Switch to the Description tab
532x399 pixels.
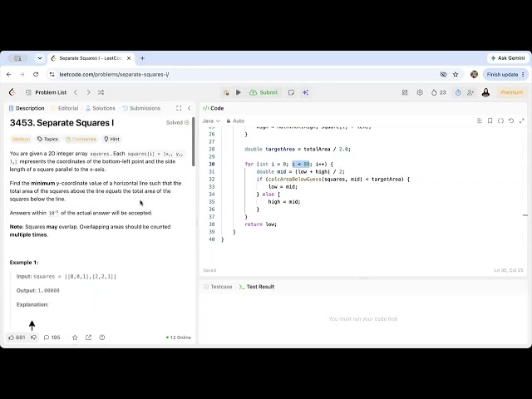point(27,108)
